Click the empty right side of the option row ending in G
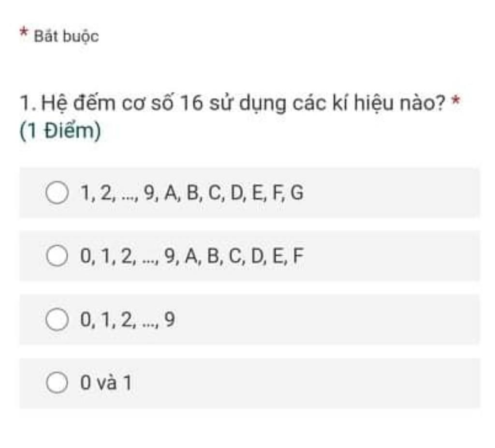Screen dimensions: 495x448 tap(392, 193)
